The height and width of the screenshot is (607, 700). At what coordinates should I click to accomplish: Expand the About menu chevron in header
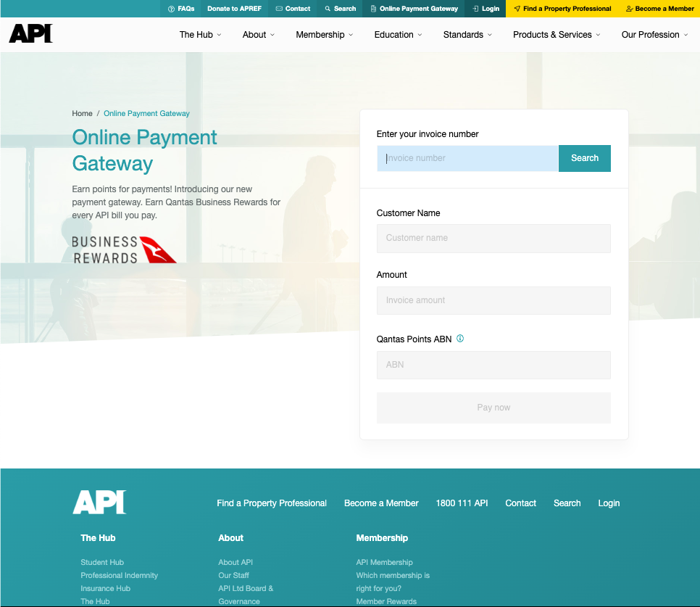click(x=272, y=35)
